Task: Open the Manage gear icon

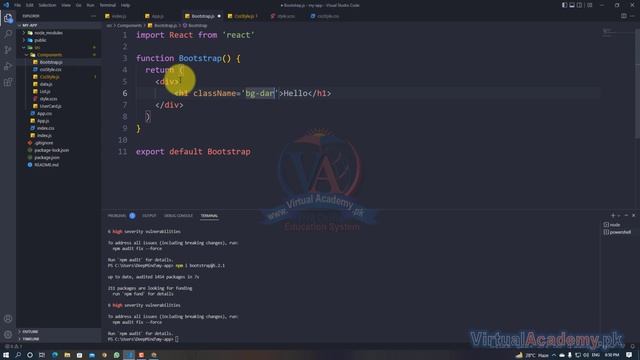Action: coord(8,335)
